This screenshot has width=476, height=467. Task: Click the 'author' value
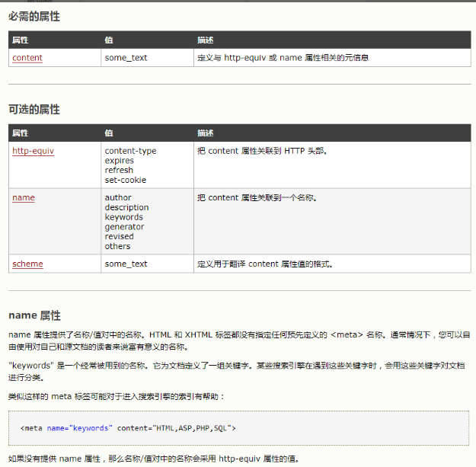[x=118, y=197]
